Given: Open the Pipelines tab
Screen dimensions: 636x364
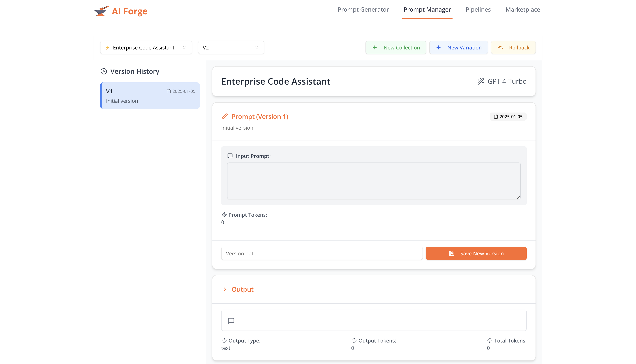Looking at the screenshot, I should pyautogui.click(x=478, y=10).
